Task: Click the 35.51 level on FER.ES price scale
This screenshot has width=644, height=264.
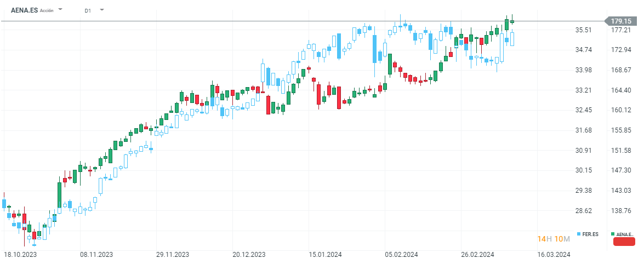Action: pyautogui.click(x=583, y=30)
